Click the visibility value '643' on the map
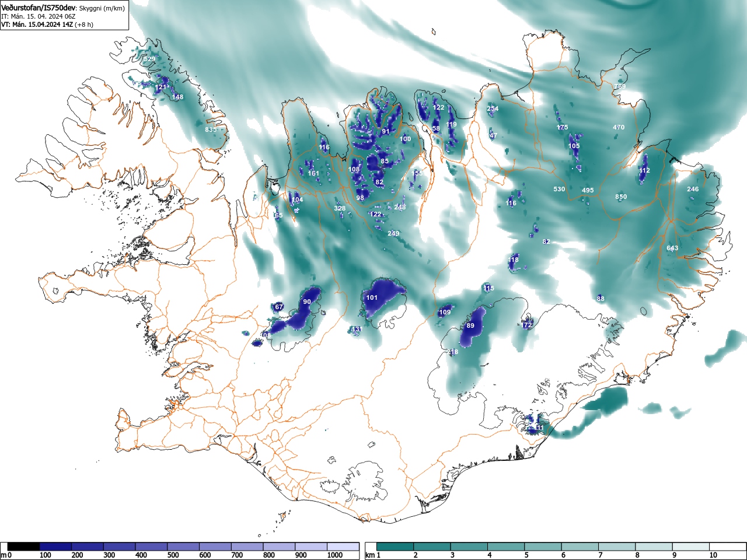Screen dimensions: 747x560 672,248
